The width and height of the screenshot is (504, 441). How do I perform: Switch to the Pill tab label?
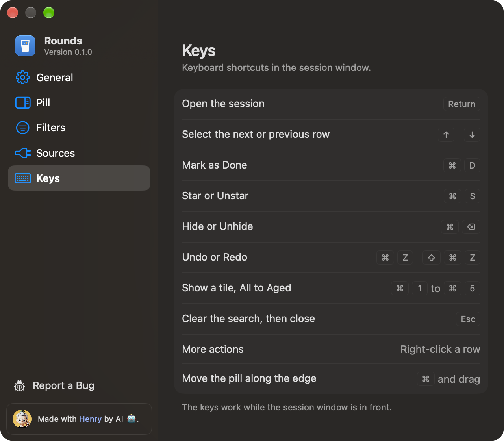tap(43, 103)
